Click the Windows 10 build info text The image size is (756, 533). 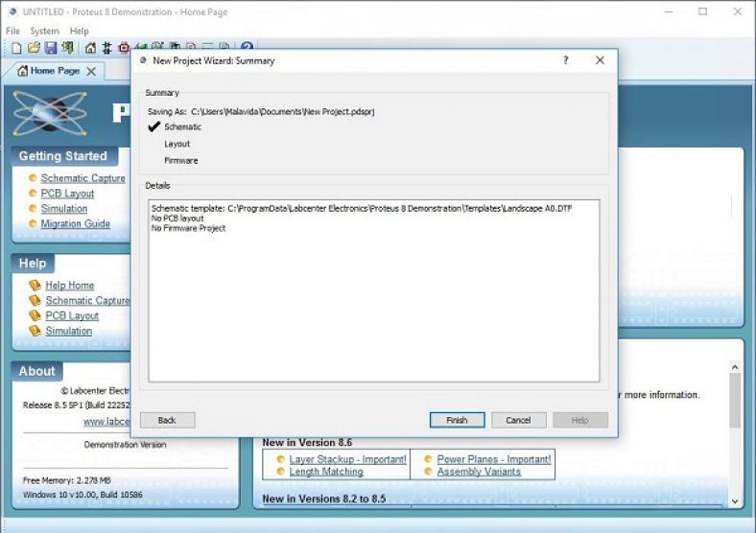(x=83, y=495)
